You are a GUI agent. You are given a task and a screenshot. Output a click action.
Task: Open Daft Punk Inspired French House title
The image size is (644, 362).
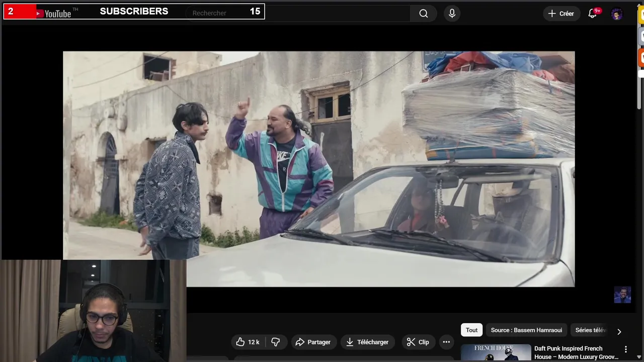pyautogui.click(x=577, y=352)
